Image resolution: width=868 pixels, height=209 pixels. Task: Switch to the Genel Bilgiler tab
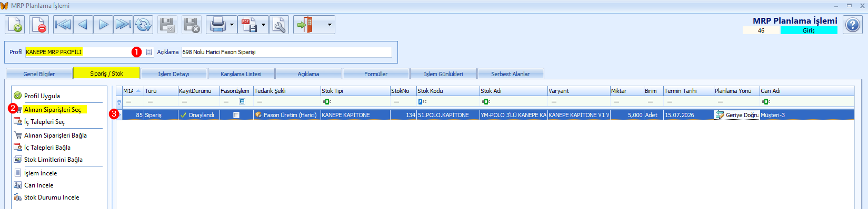pos(39,74)
